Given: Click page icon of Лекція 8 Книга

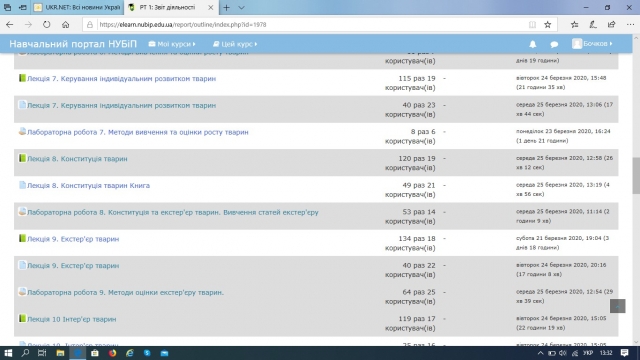Looking at the screenshot, I should [22, 184].
